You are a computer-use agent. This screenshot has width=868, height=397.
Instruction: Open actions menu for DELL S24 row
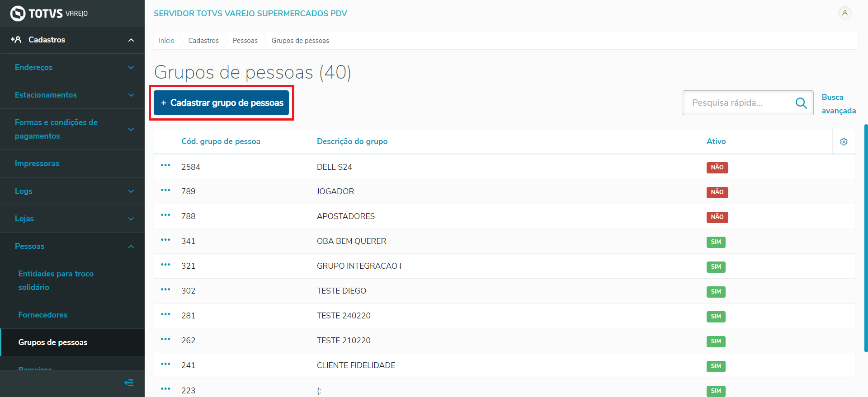[x=165, y=165]
